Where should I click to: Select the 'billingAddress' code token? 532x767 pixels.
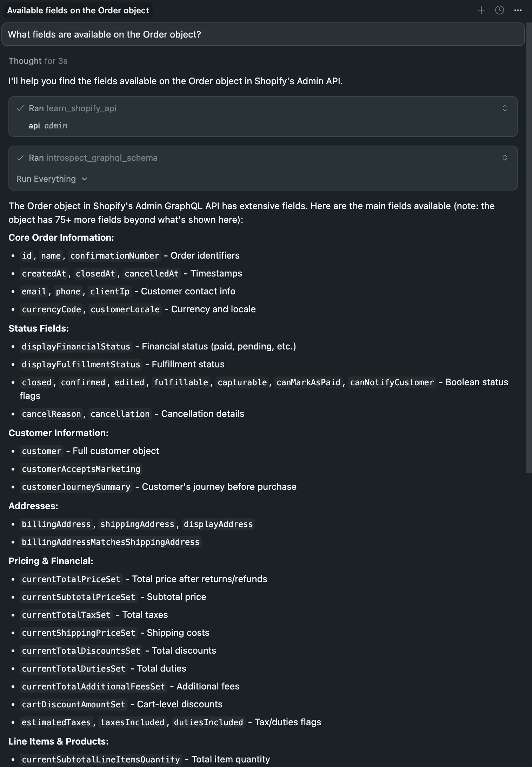point(56,524)
